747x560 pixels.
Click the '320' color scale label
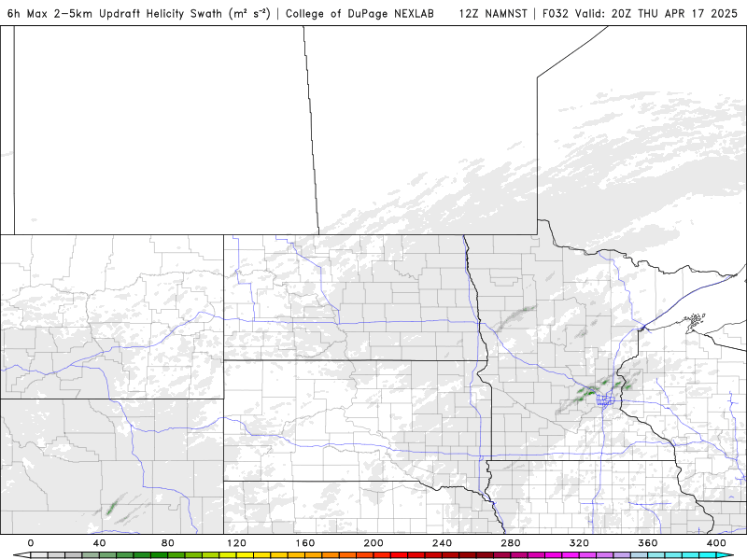pos(579,543)
